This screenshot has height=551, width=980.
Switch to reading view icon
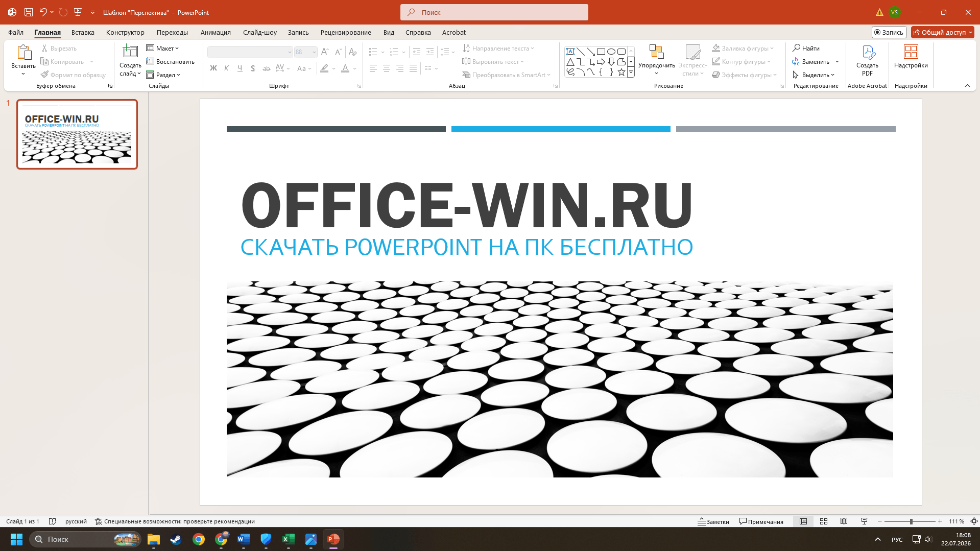tap(844, 521)
